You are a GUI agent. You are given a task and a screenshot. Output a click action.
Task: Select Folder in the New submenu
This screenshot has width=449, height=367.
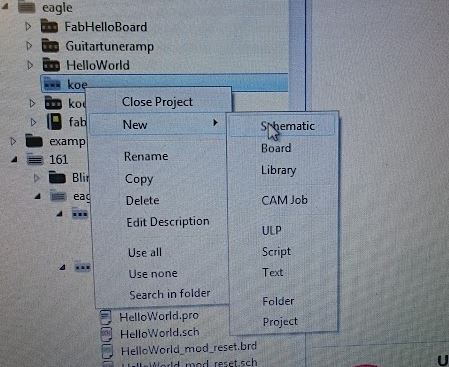(x=278, y=301)
